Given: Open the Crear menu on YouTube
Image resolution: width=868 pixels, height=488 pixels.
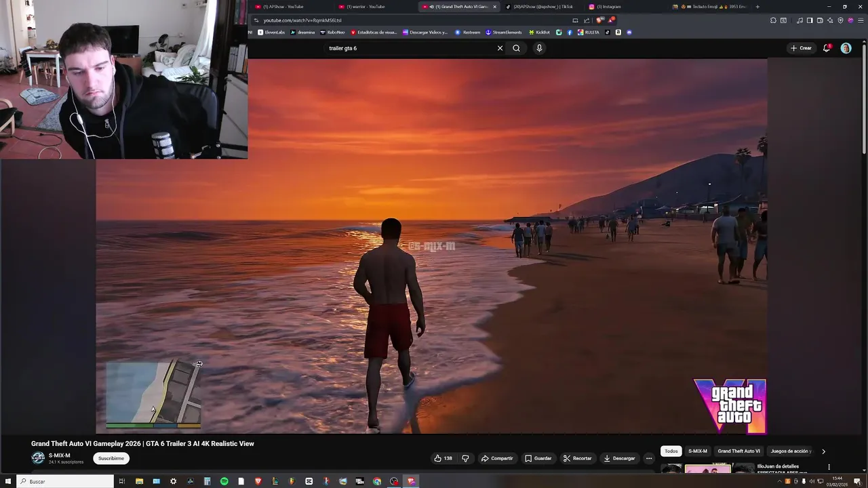Looking at the screenshot, I should pyautogui.click(x=801, y=48).
